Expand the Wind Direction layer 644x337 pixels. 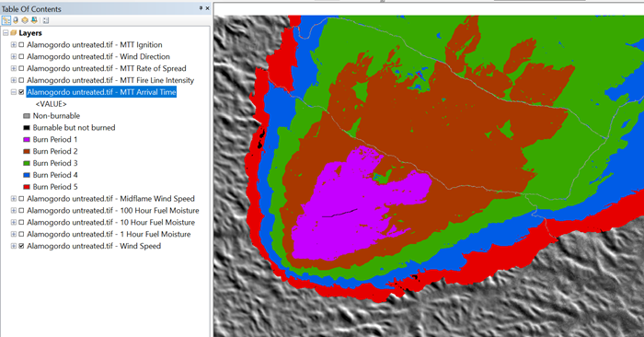point(14,57)
